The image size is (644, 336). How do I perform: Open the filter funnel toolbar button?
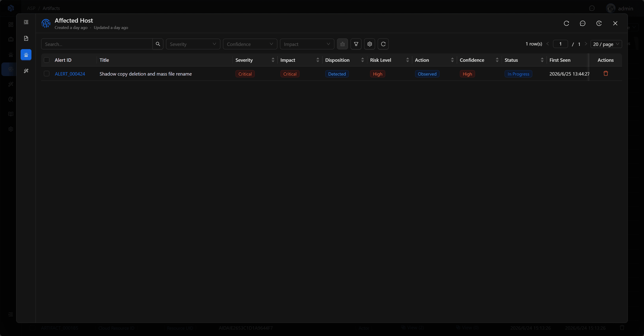(x=356, y=44)
